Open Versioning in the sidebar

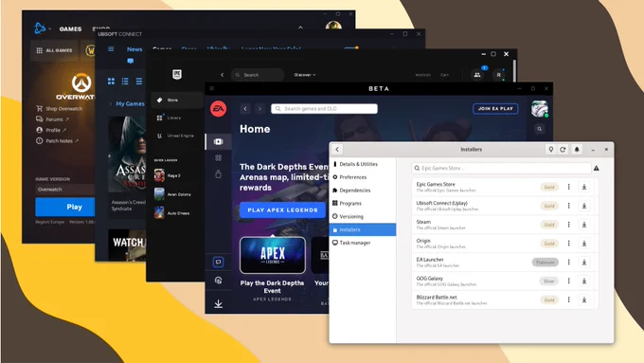(x=363, y=217)
